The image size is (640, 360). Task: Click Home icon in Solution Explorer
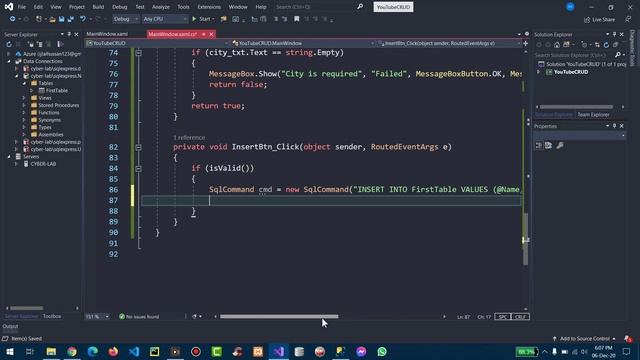pyautogui.click(x=557, y=44)
